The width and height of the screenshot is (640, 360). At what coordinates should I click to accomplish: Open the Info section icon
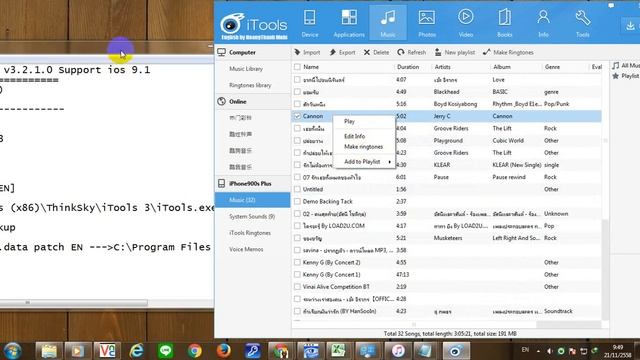[x=543, y=23]
